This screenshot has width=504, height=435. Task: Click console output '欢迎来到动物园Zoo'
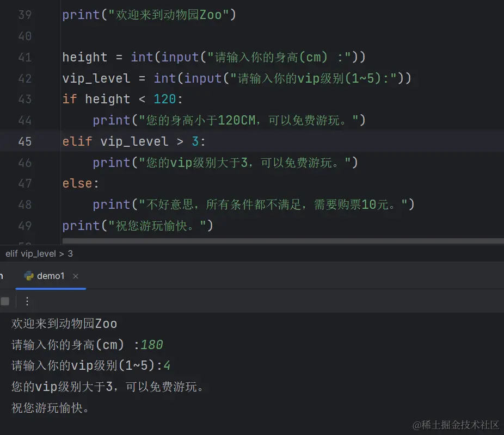click(64, 324)
